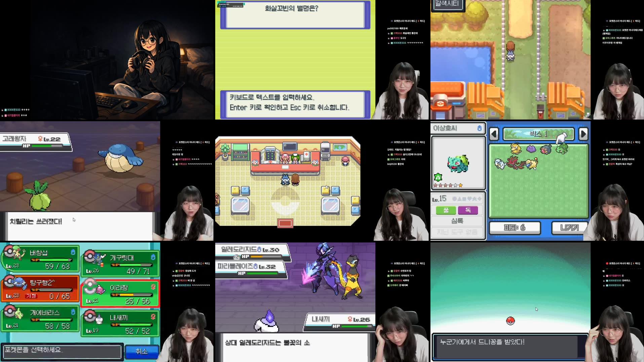Select the Psyduck sprite in box 빅스 1
The width and height of the screenshot is (644, 362).
516,149
